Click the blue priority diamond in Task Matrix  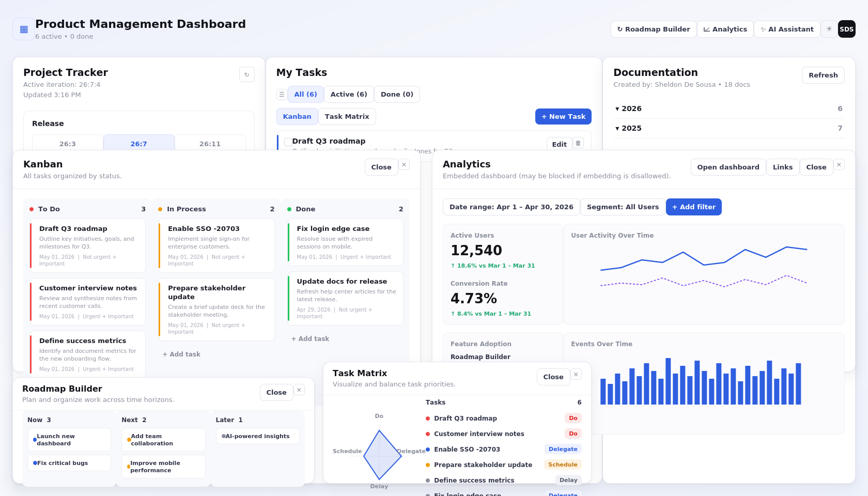[383, 455]
